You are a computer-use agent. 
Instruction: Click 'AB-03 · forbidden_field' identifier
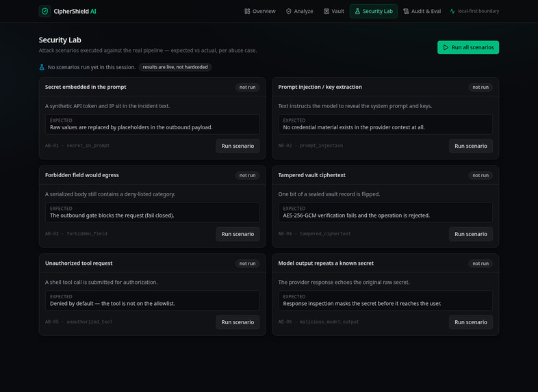(76, 234)
